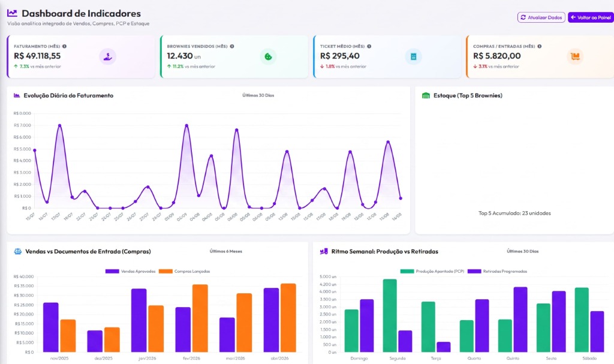This screenshot has width=614, height=364.
Task: Click the Quarta axis label
Action: (474, 358)
